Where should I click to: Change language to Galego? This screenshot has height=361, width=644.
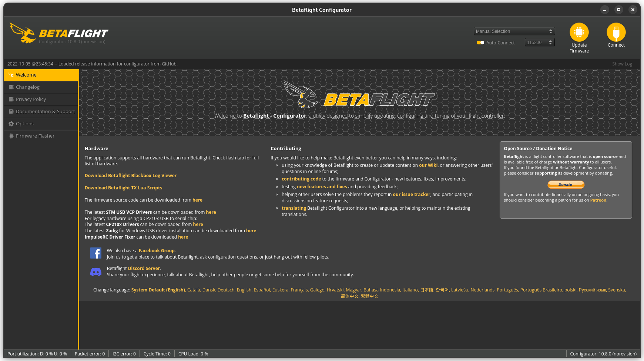(x=317, y=290)
